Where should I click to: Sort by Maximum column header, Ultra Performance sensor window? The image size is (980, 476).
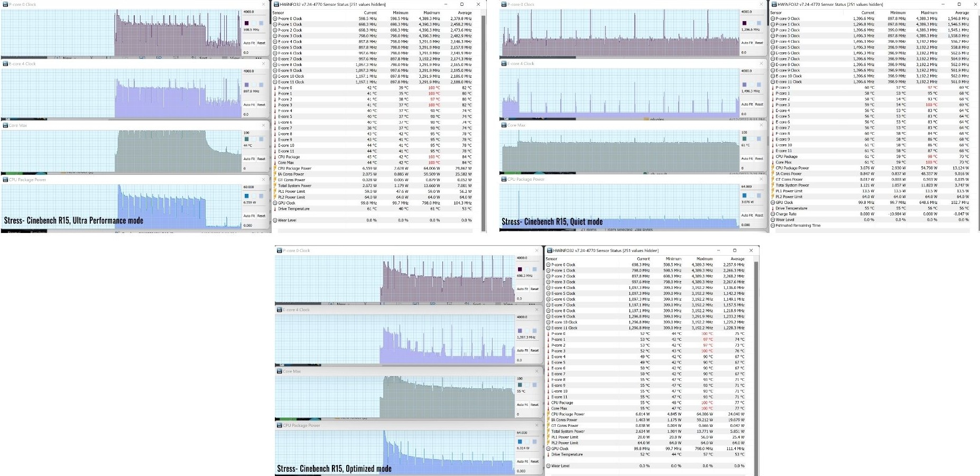pyautogui.click(x=431, y=13)
